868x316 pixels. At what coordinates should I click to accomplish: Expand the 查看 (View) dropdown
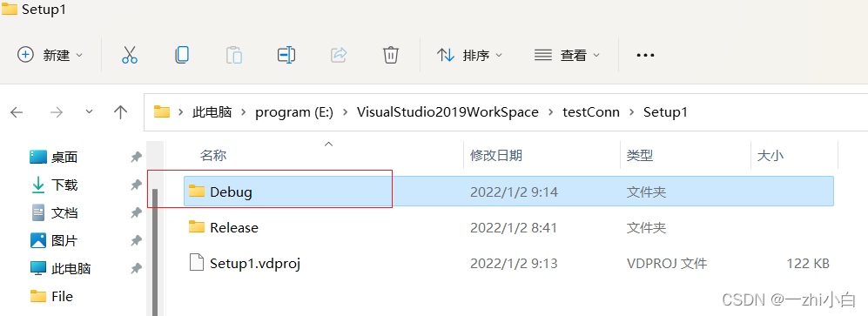(568, 55)
